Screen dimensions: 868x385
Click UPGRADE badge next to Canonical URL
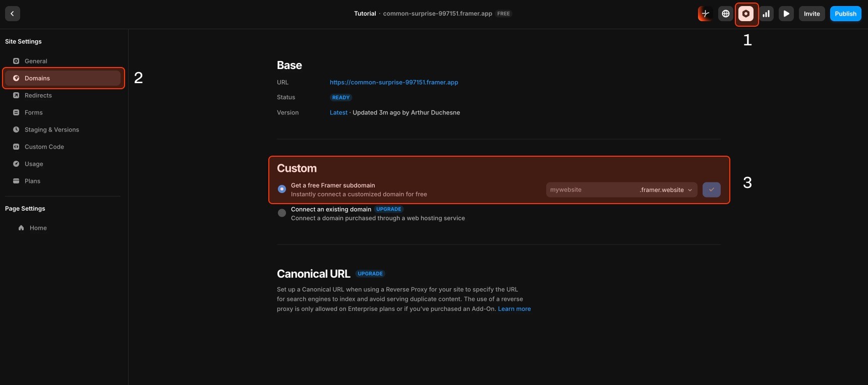(x=371, y=274)
